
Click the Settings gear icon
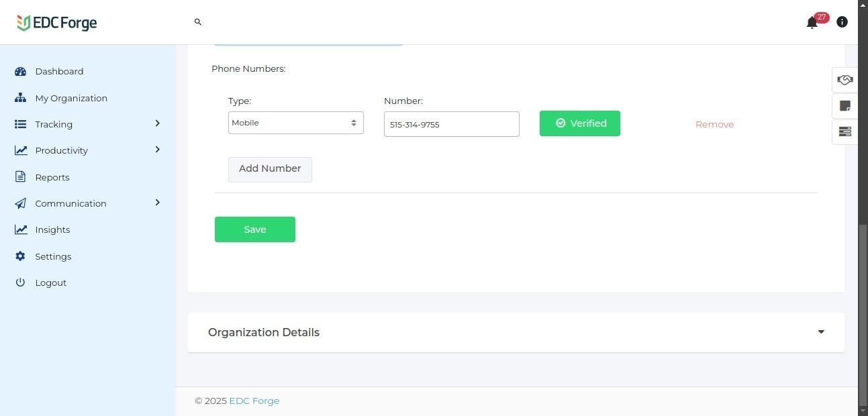tap(20, 256)
